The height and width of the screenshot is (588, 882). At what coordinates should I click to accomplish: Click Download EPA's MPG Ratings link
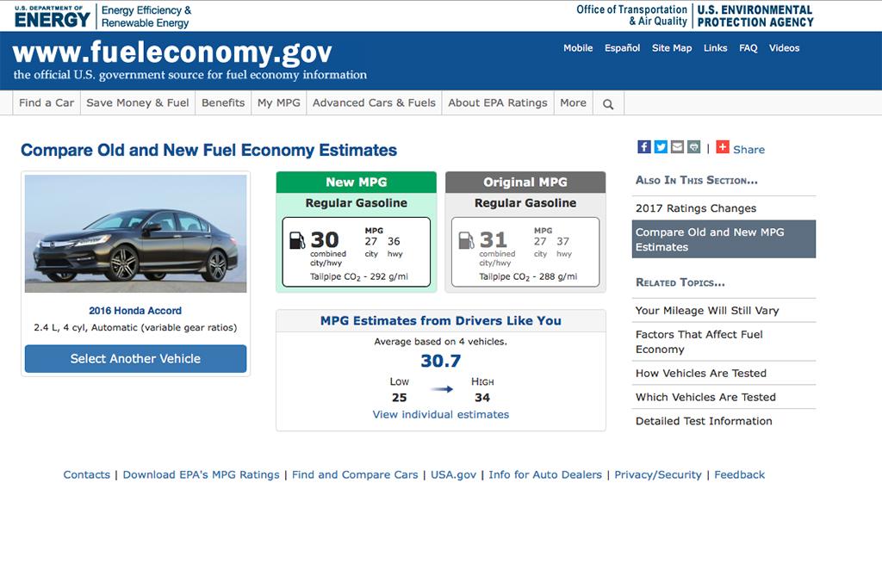(x=201, y=474)
